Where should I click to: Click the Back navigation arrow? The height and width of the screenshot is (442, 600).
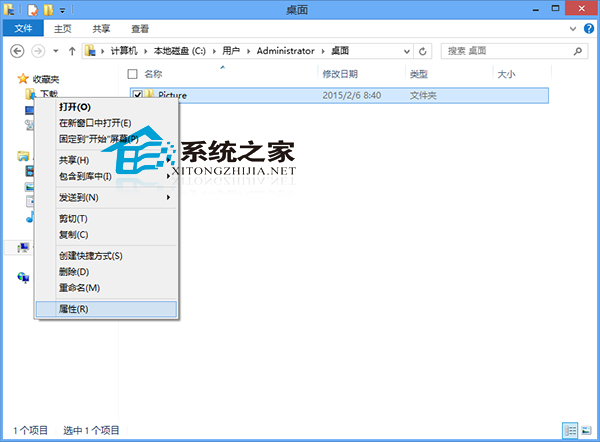16,50
